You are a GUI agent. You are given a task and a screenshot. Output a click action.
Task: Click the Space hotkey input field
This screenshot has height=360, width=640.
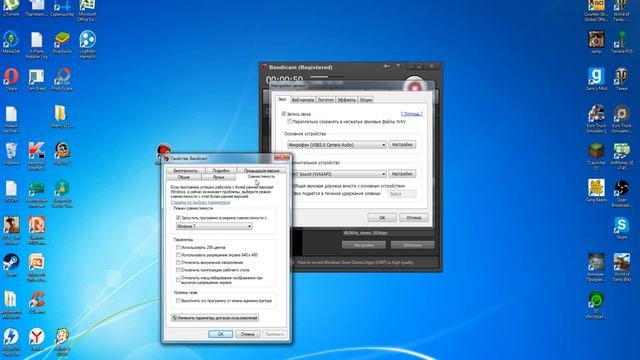click(x=402, y=194)
